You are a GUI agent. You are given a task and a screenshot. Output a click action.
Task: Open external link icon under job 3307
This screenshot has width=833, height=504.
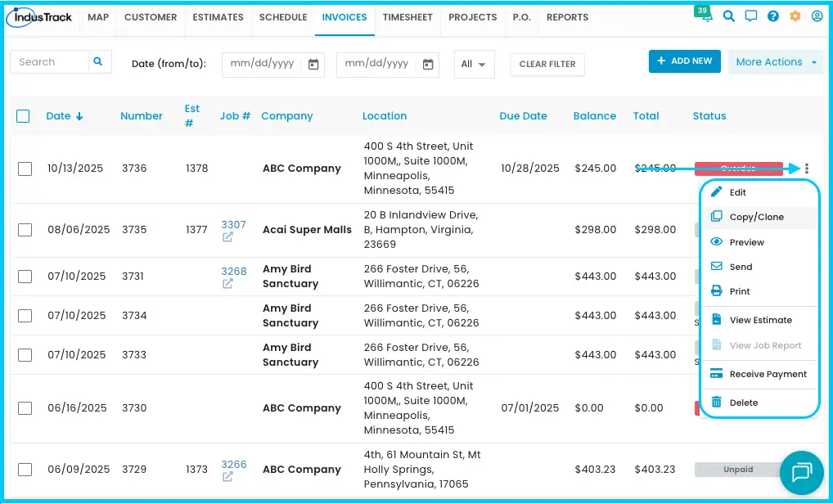coord(227,237)
